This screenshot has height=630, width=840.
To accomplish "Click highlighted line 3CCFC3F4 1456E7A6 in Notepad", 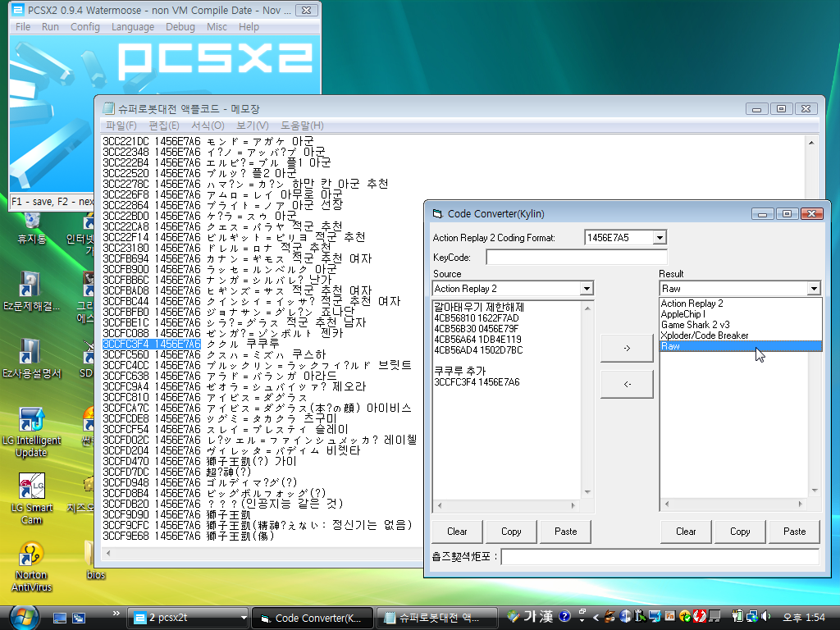I will pyautogui.click(x=152, y=344).
